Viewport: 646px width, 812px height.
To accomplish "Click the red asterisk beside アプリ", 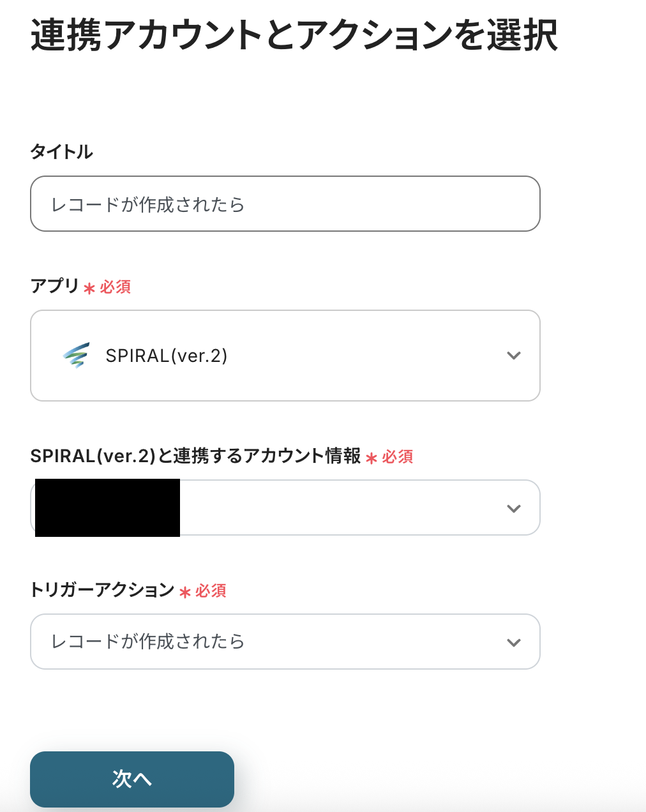I will (x=89, y=289).
